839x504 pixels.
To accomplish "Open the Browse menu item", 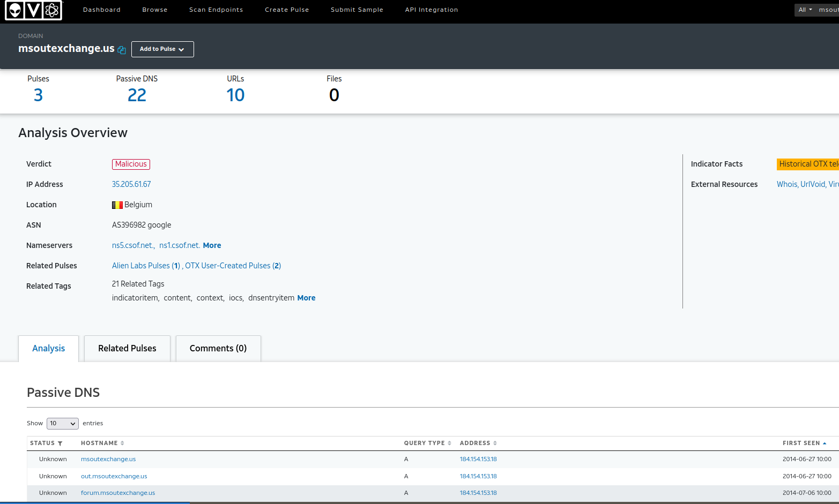I will [155, 10].
